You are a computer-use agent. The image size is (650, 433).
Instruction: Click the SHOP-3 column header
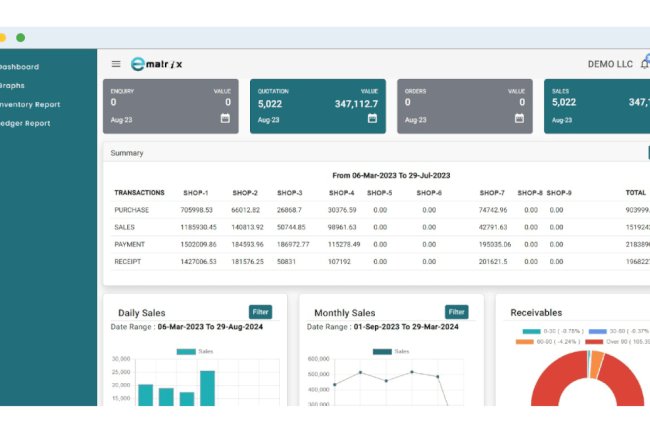290,193
